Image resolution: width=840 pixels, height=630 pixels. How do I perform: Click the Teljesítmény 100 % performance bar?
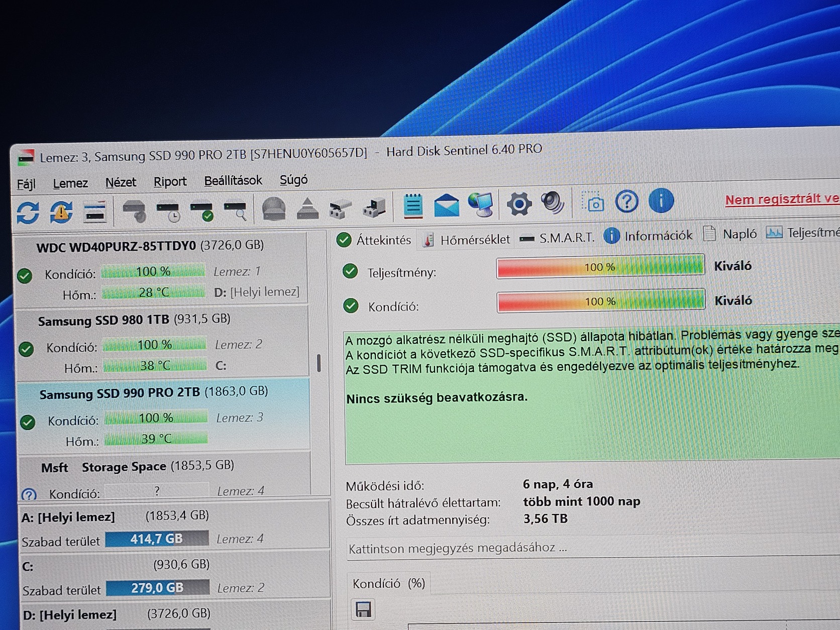pyautogui.click(x=600, y=266)
